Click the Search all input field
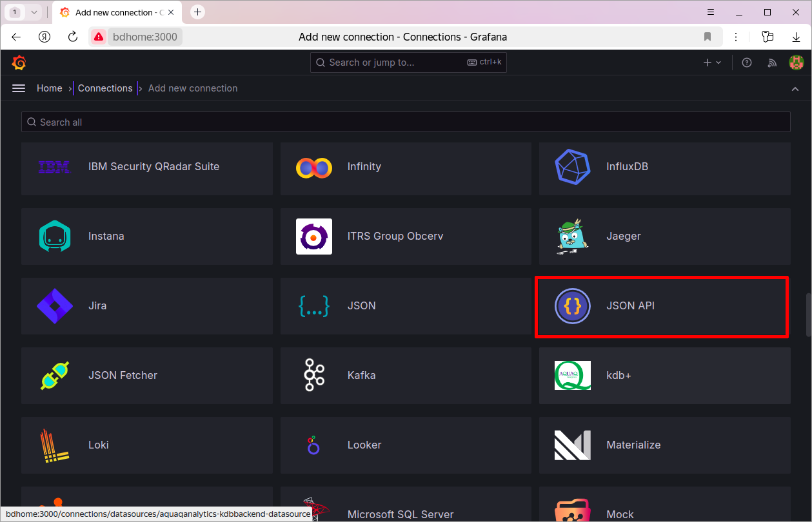Image resolution: width=812 pixels, height=522 pixels. pos(406,122)
